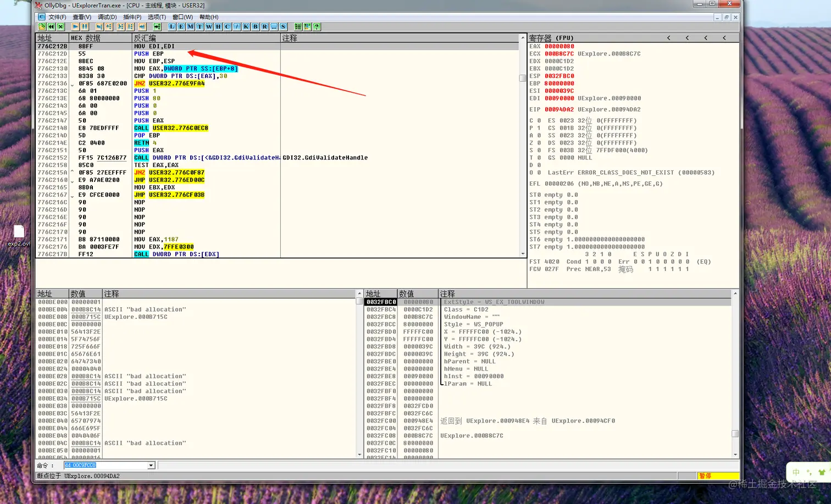Open Log window with L button
Image resolution: width=831 pixels, height=504 pixels.
(171, 26)
